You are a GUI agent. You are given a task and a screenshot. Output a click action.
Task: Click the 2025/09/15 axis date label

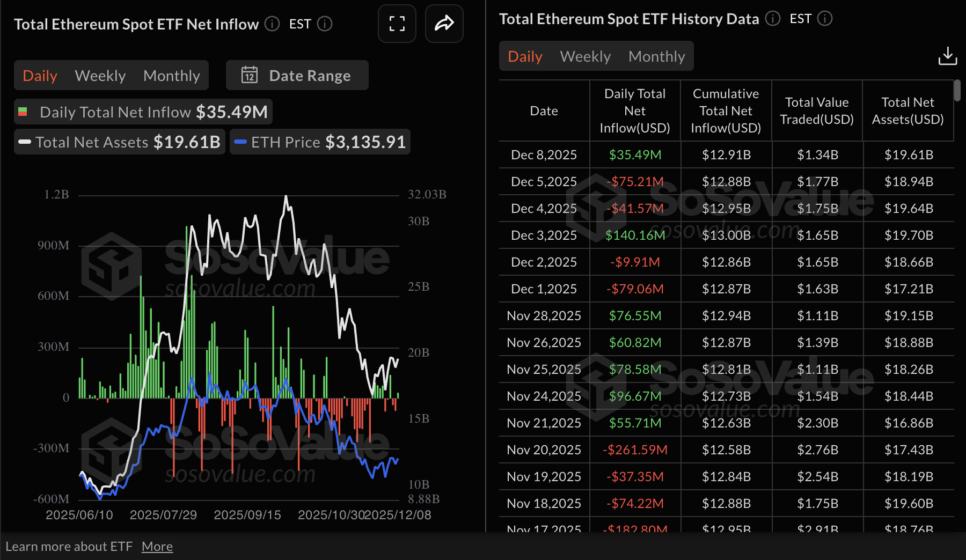tap(247, 514)
